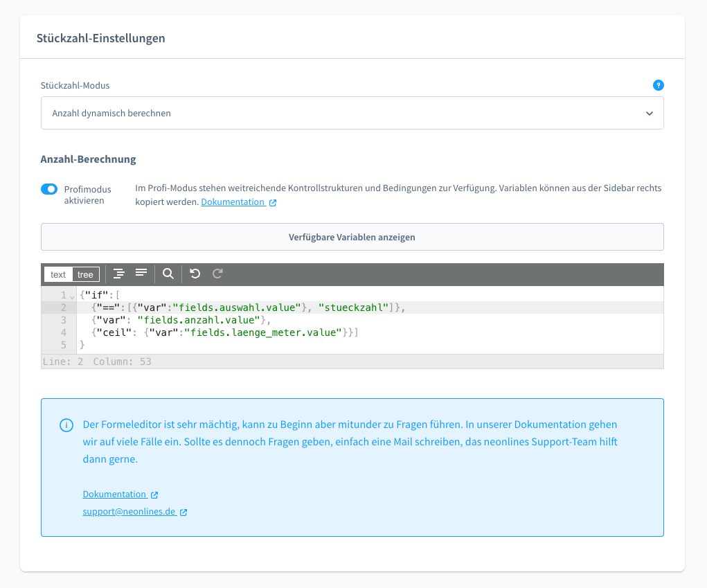This screenshot has width=707, height=588.
Task: Open Dokumentation link in the blue info box
Action: (114, 495)
